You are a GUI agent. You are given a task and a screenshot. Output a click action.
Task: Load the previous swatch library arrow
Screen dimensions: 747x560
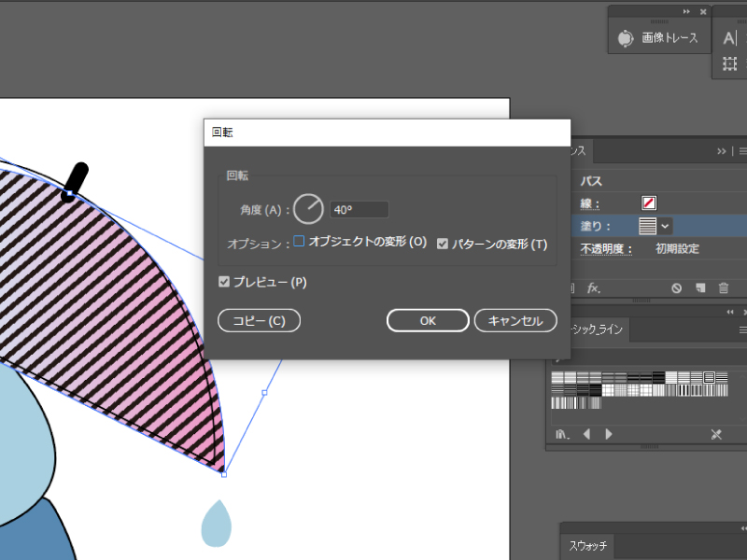(x=587, y=434)
